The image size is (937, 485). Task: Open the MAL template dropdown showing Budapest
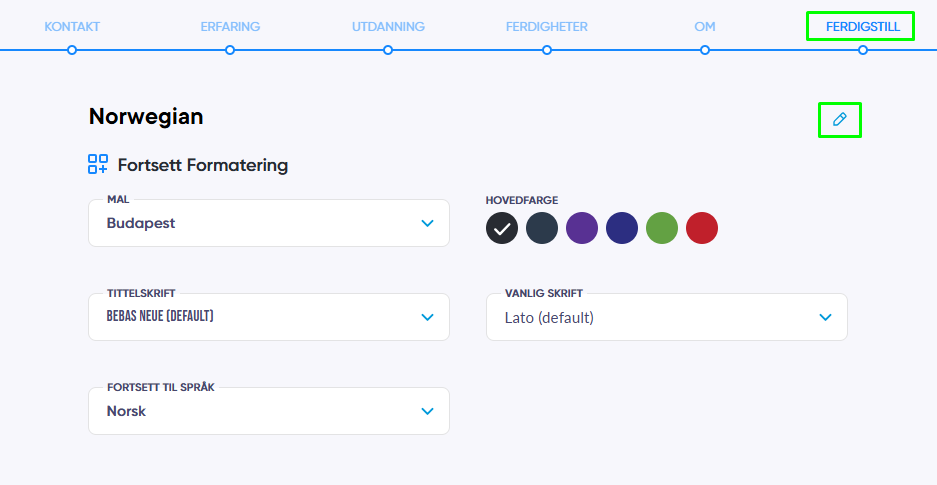269,223
